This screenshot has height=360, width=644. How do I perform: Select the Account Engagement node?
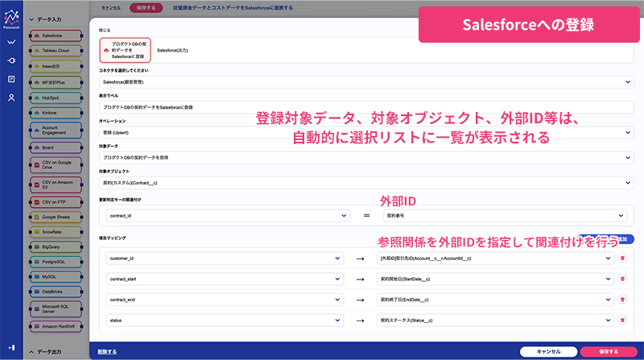(x=56, y=130)
